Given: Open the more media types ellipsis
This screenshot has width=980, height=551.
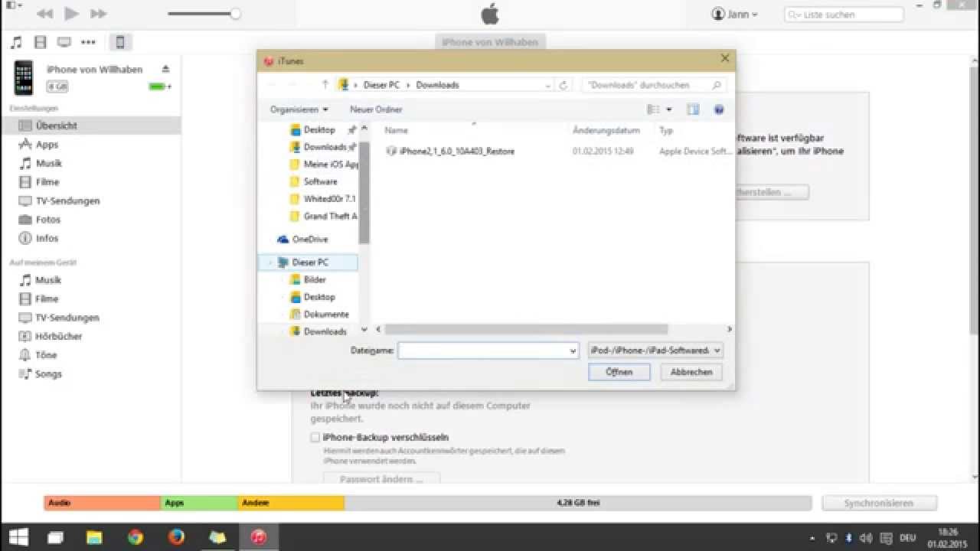Looking at the screenshot, I should tap(89, 42).
